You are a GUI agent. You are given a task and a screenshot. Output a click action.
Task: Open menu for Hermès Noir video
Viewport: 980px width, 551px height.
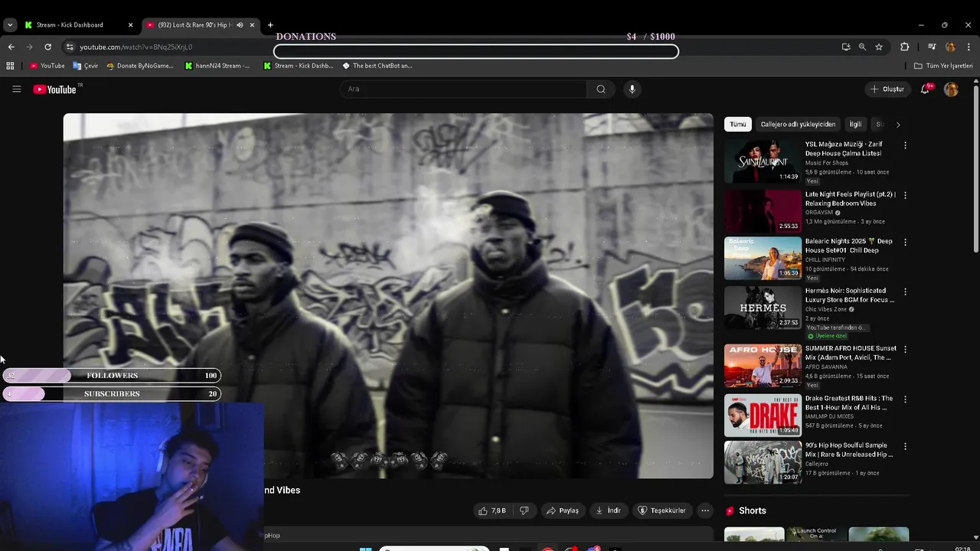[x=905, y=292]
